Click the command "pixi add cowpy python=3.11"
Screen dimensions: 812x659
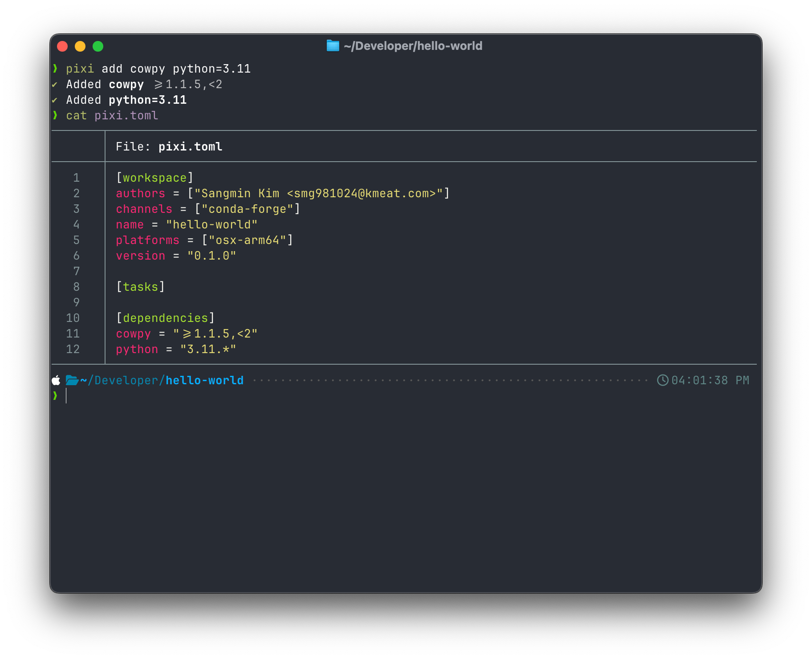coord(158,69)
